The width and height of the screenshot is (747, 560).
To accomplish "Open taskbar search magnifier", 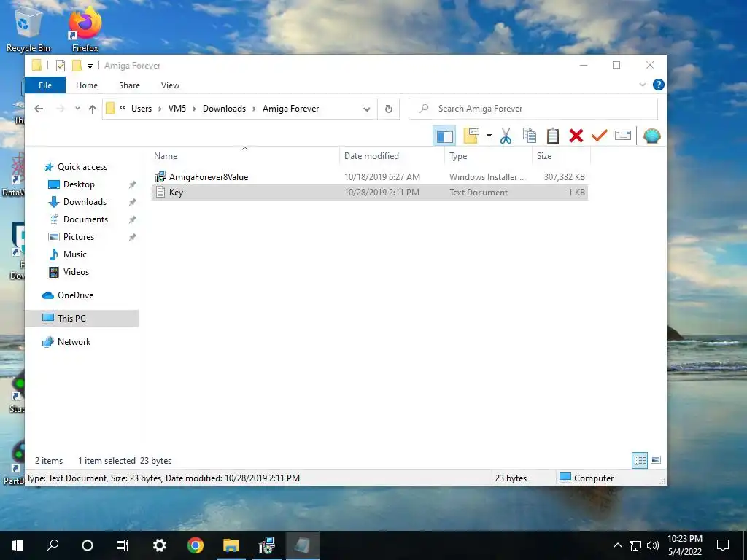I will click(53, 545).
